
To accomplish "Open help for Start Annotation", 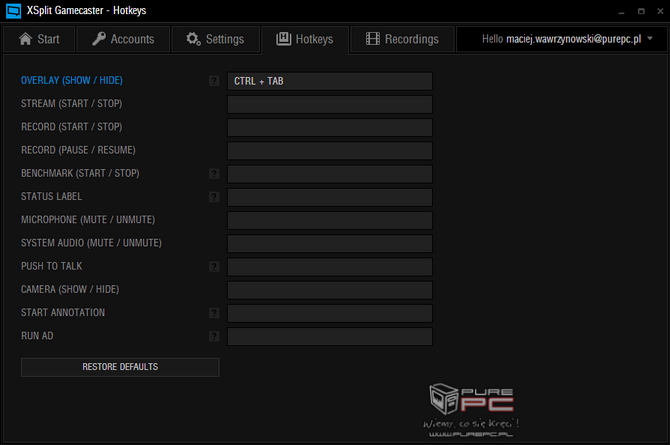I will pos(214,313).
